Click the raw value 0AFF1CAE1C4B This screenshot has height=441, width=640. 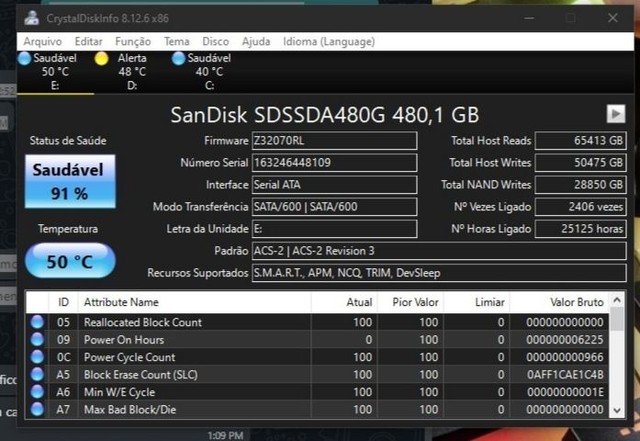coord(565,375)
